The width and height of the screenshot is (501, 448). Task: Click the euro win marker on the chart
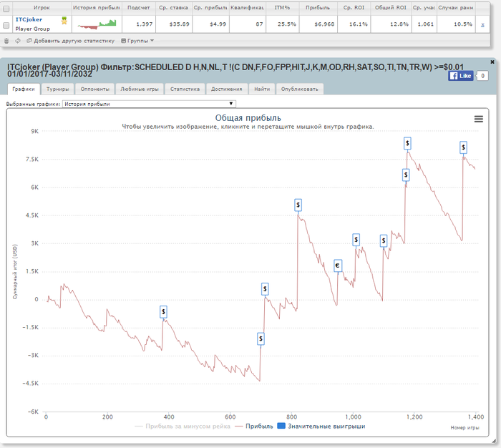(338, 266)
